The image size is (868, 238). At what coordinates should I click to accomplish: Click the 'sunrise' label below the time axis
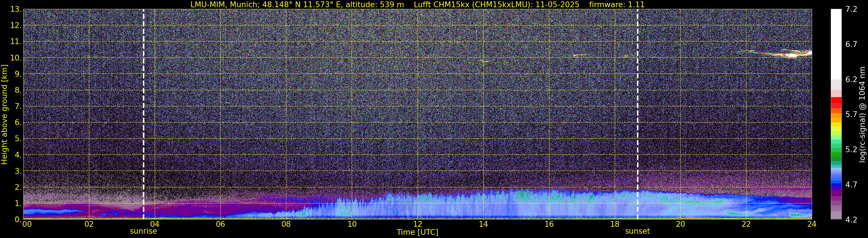143,231
